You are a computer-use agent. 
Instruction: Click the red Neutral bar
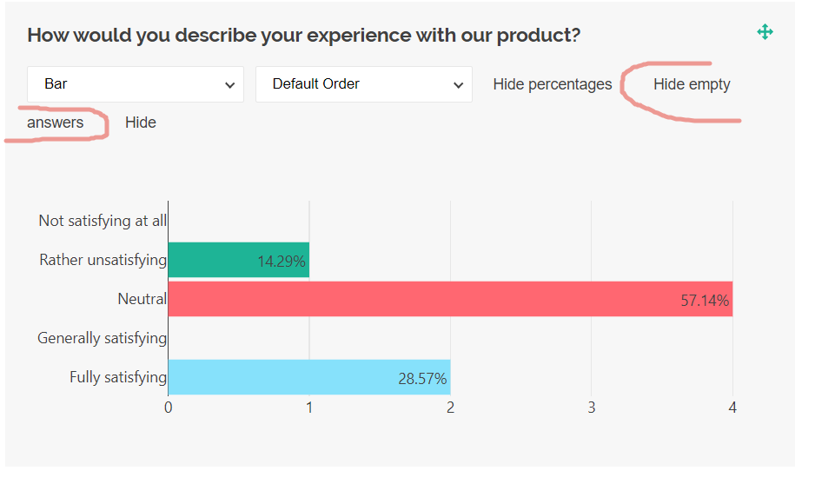click(x=434, y=298)
